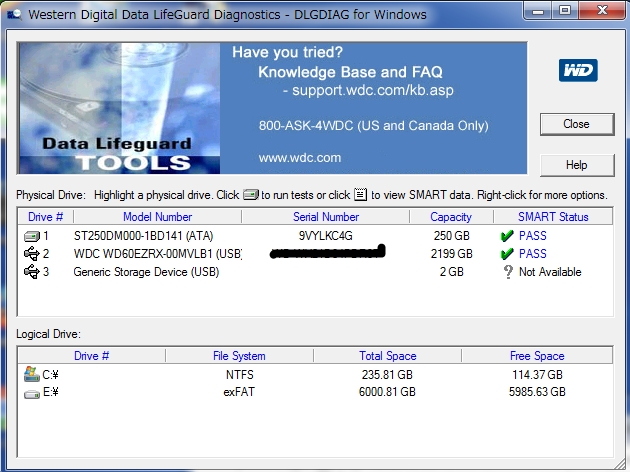Select the Generic Storage Device row

point(315,272)
